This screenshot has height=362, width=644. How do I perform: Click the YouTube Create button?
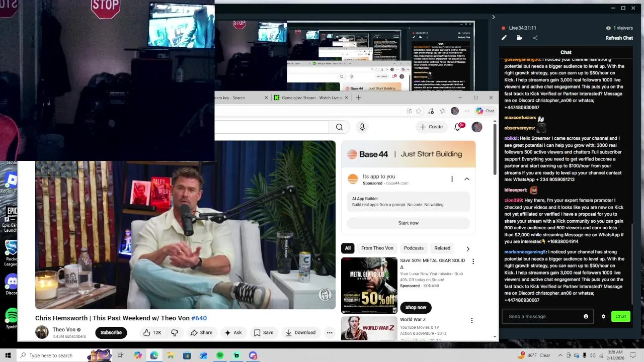coord(431,127)
